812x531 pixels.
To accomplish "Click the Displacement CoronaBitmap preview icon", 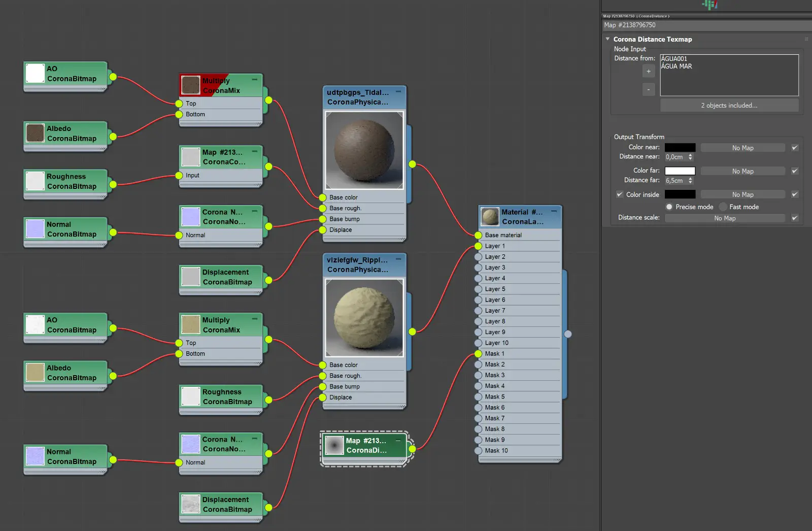I will tap(190, 277).
